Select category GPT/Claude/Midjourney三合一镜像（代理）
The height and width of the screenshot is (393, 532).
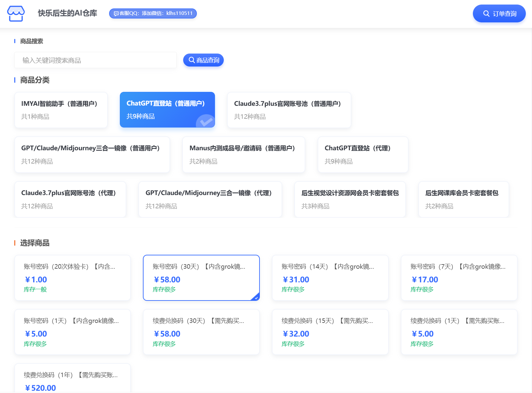[x=210, y=200]
